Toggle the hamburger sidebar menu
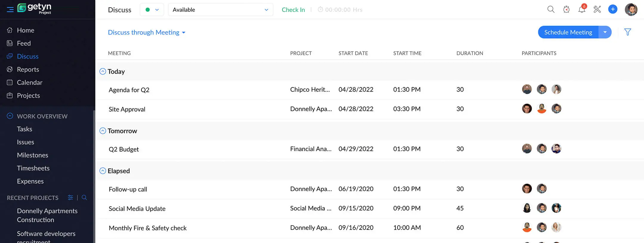Viewport: 644px width, 243px height. point(10,10)
